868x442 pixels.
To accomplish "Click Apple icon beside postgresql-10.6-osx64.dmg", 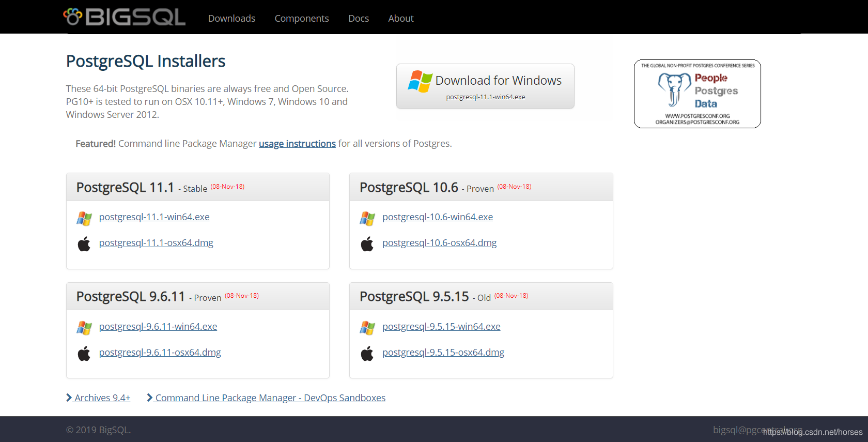I will tap(367, 243).
